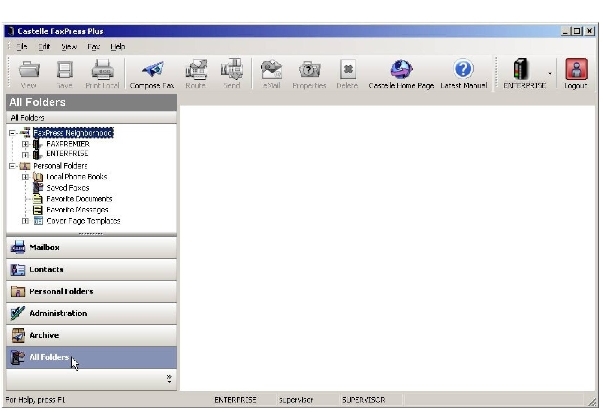Expand the ENTERPRISE server tree node
Screen dimensions: 603x412
point(25,154)
